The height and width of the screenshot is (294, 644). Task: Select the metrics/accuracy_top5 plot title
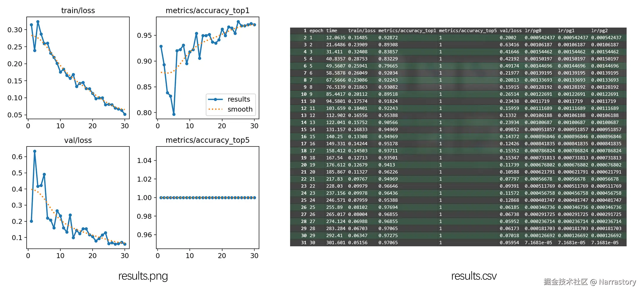click(x=207, y=140)
